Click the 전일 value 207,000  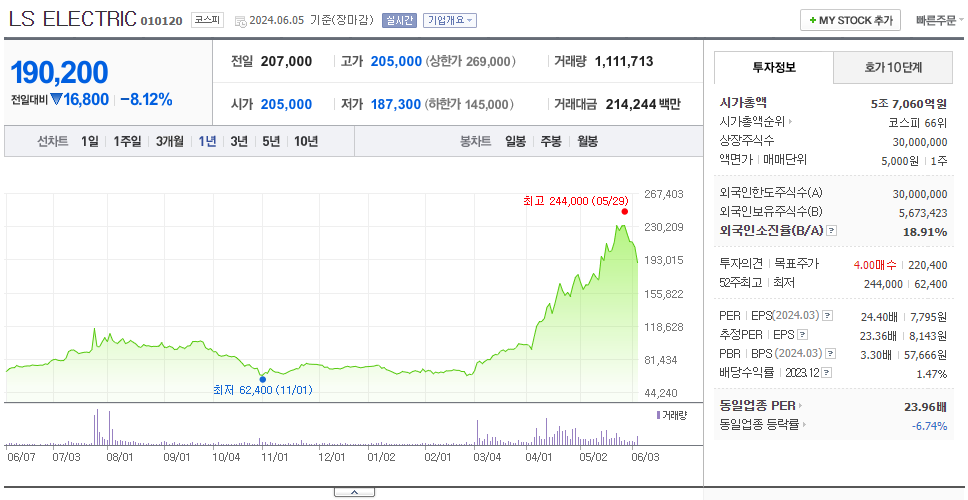[x=286, y=61]
